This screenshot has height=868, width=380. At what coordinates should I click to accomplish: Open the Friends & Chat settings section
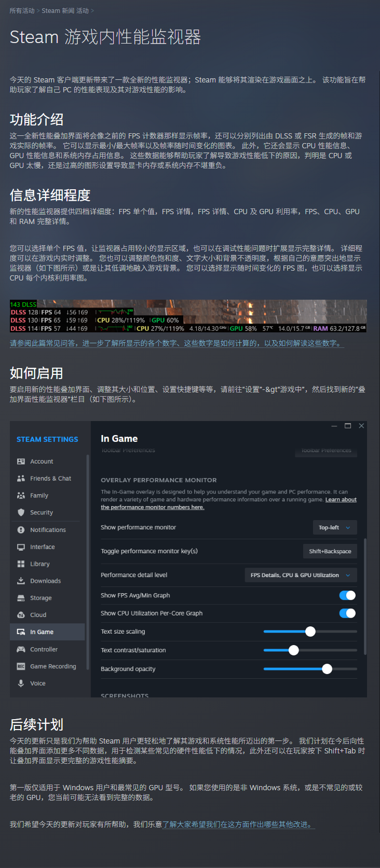pos(51,479)
